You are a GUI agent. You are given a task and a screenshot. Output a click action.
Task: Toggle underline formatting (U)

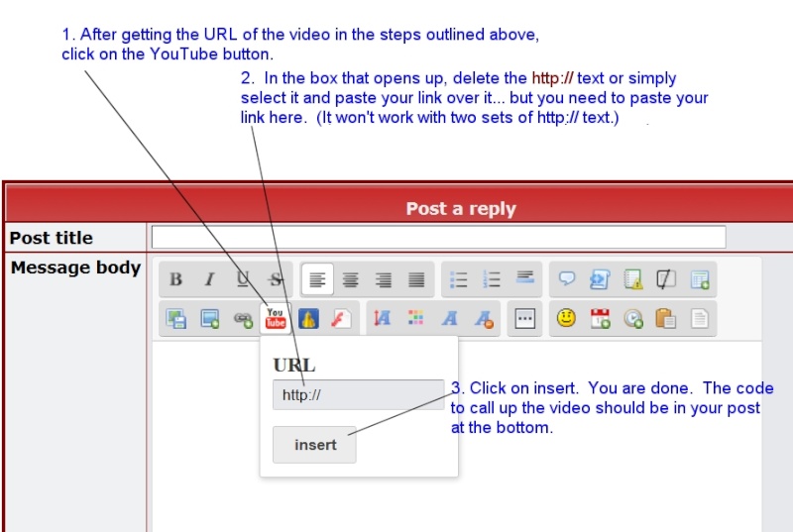click(242, 279)
